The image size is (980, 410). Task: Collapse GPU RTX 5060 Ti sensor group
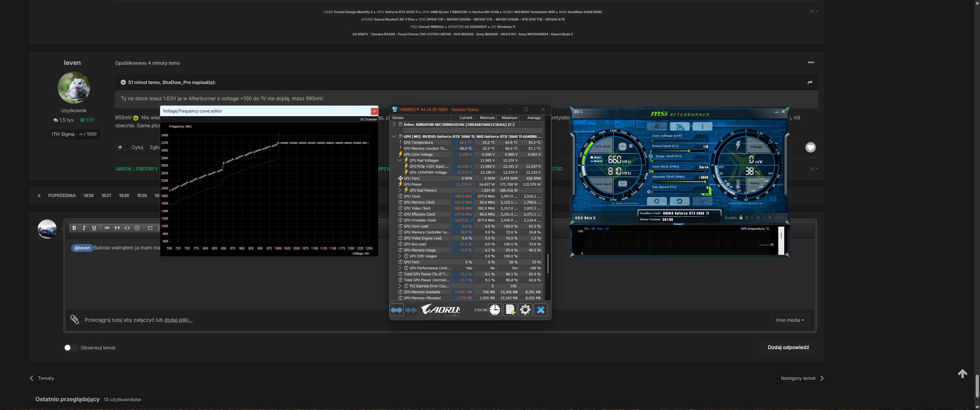(x=394, y=137)
